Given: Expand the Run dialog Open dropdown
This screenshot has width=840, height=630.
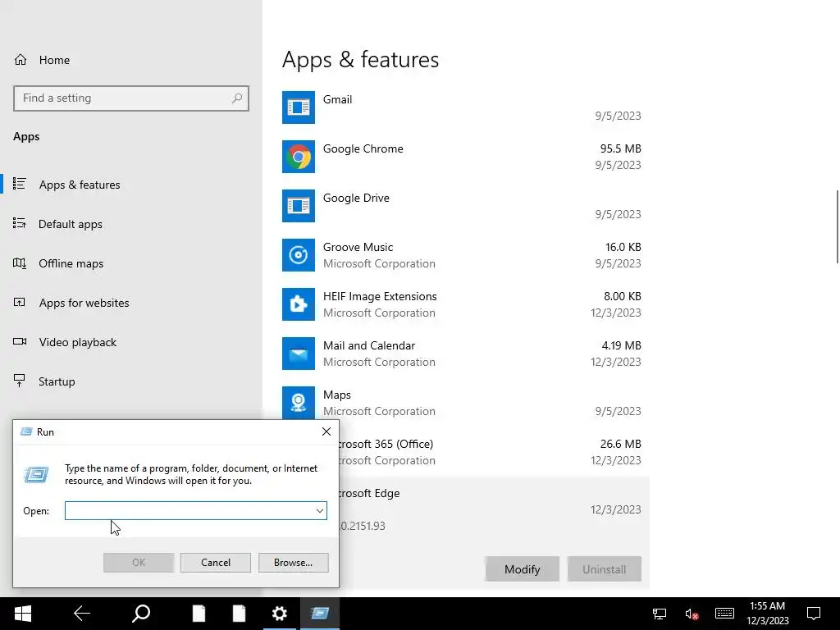Looking at the screenshot, I should point(320,510).
